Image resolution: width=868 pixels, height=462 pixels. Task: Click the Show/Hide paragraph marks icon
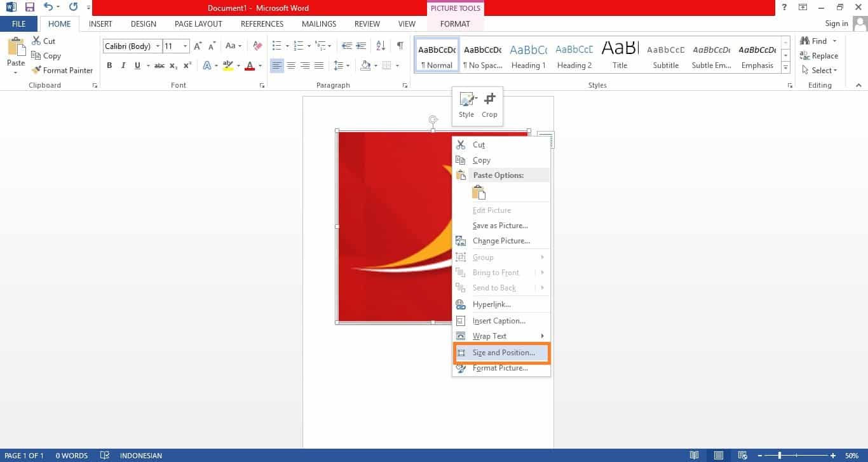pos(400,46)
